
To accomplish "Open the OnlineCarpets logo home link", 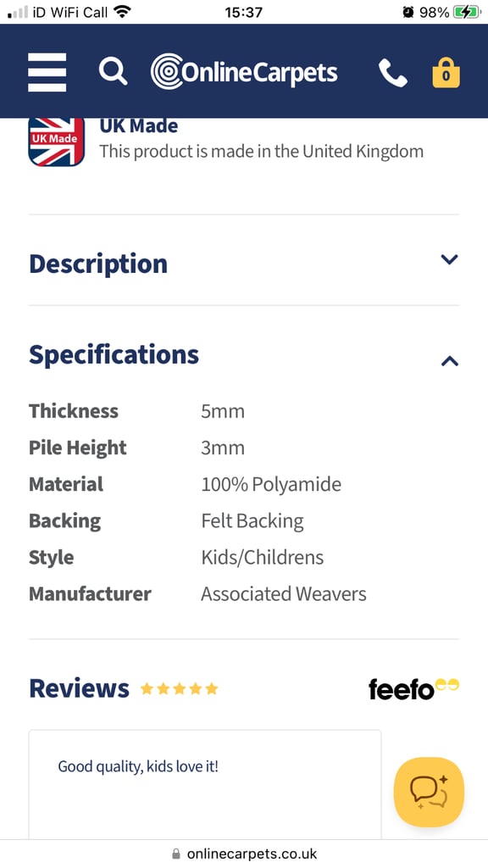I will click(x=244, y=72).
